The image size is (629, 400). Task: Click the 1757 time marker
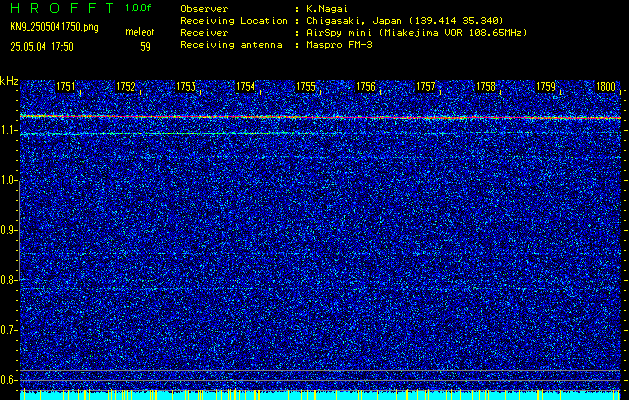coord(426,87)
